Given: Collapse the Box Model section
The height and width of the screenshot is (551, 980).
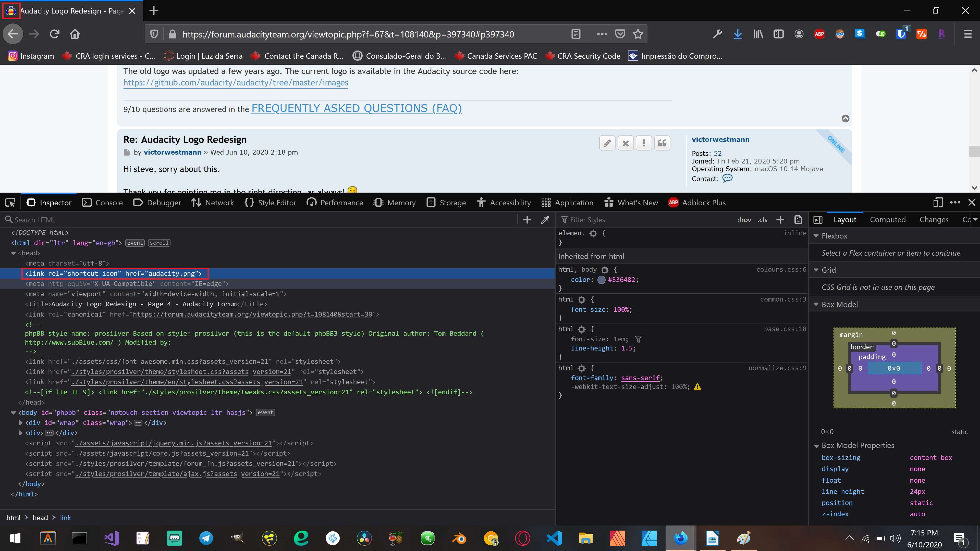Looking at the screenshot, I should [816, 304].
